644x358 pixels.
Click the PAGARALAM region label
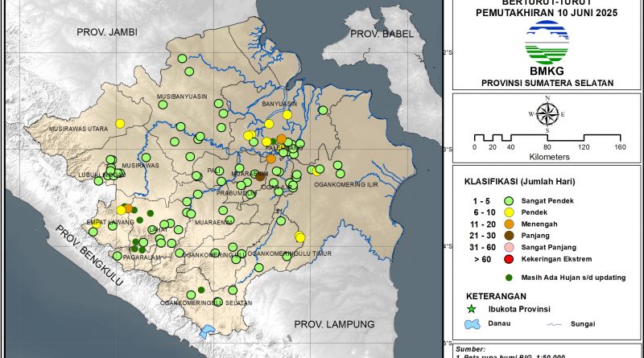coord(142,257)
